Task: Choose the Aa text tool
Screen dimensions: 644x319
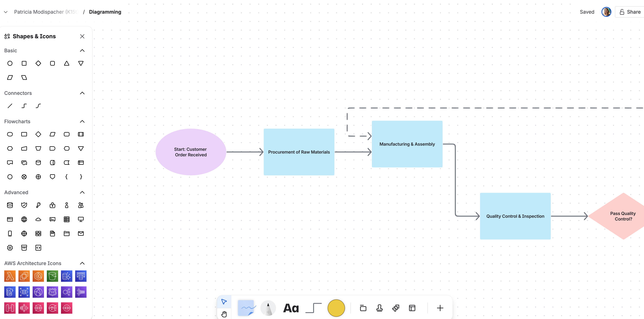Action: click(291, 308)
